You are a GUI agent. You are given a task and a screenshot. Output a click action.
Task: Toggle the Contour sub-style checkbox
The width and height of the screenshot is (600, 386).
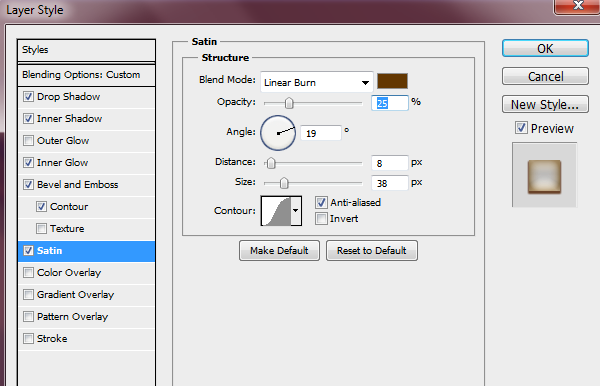[x=41, y=207]
